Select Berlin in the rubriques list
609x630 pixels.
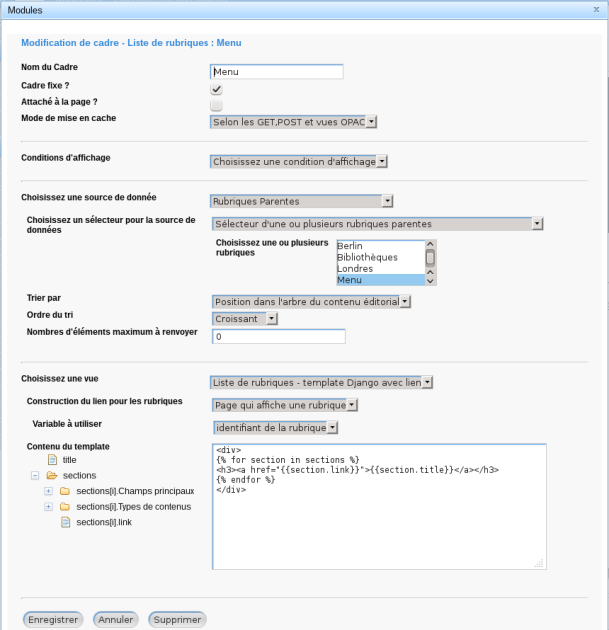click(380, 246)
